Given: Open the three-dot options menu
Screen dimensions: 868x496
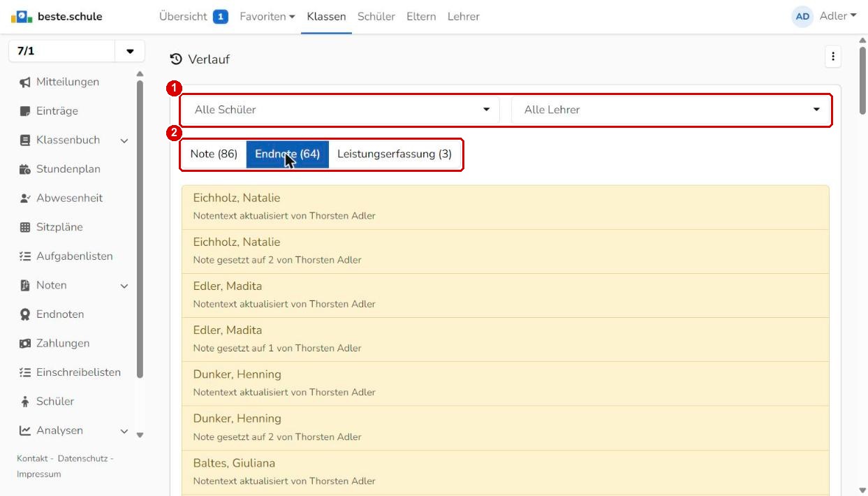Looking at the screenshot, I should [x=832, y=57].
